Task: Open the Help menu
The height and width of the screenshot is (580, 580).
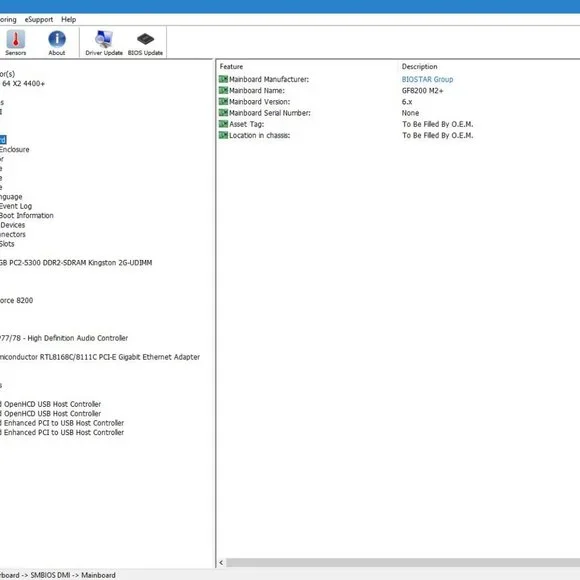Action: pyautogui.click(x=68, y=20)
